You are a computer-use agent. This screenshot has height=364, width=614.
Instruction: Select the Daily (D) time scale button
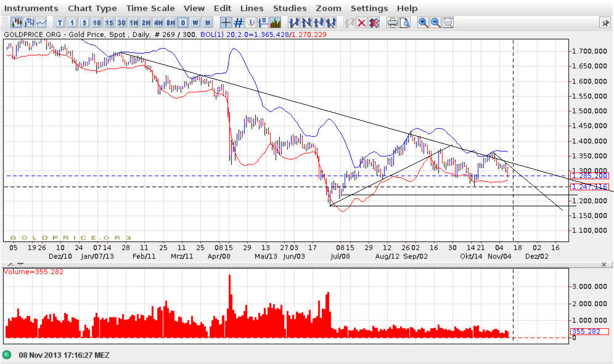(x=183, y=23)
